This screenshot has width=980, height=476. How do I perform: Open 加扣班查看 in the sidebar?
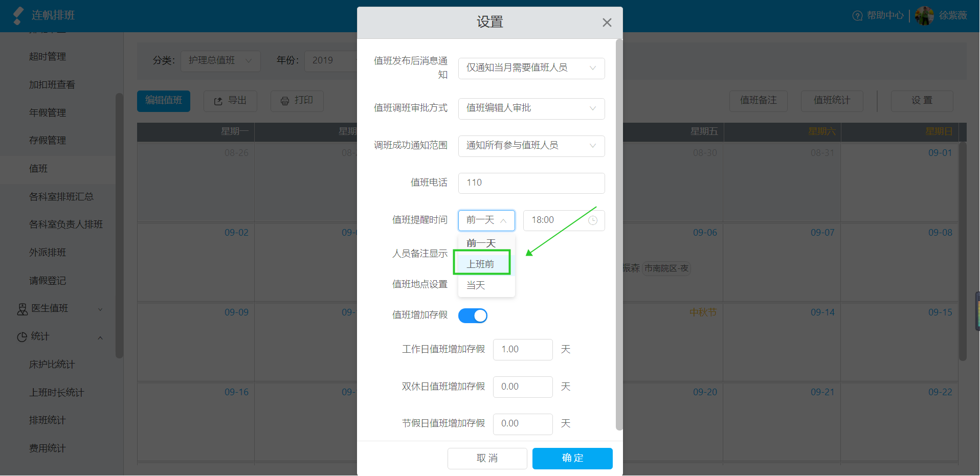tap(52, 85)
